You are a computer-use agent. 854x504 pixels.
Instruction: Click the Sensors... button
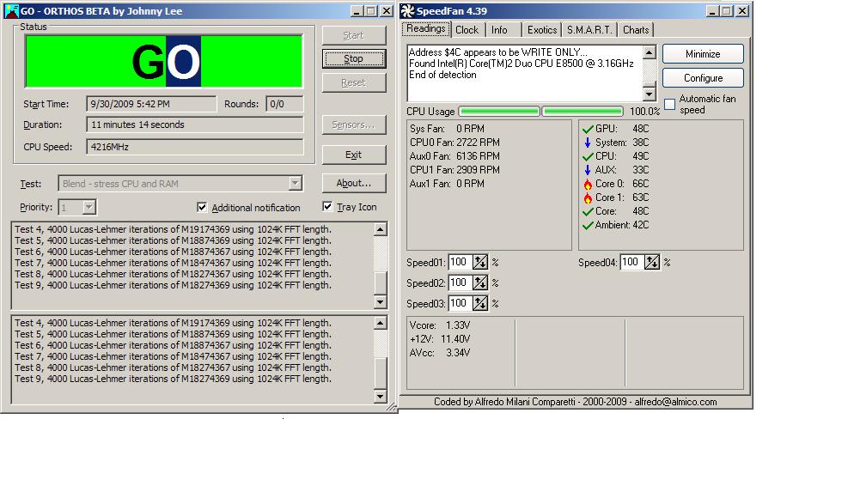[x=353, y=124]
